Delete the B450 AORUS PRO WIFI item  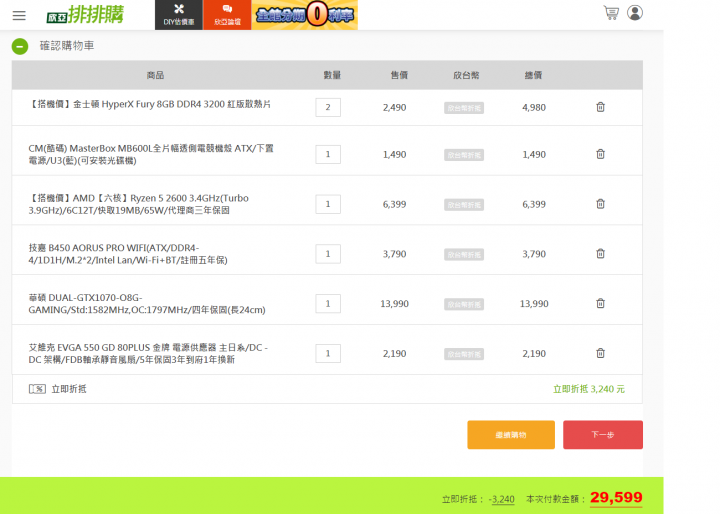600,253
